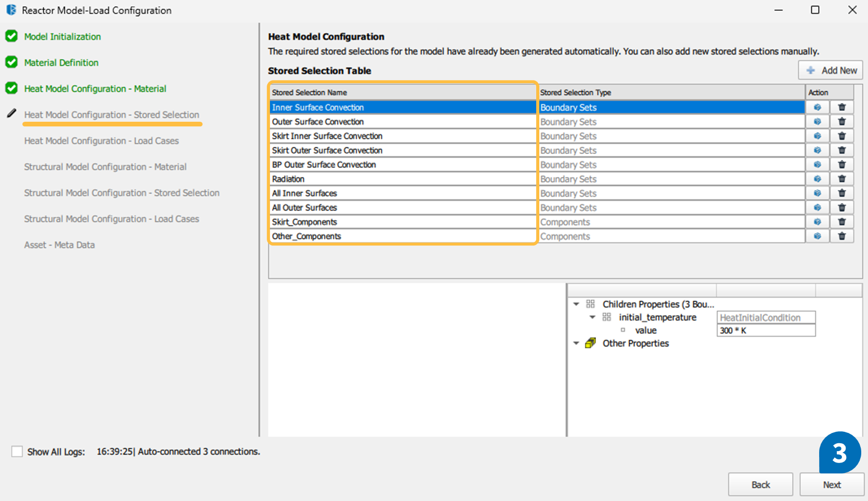The height and width of the screenshot is (501, 868).
Task: Select the Skirt_Components row name
Action: (x=403, y=222)
